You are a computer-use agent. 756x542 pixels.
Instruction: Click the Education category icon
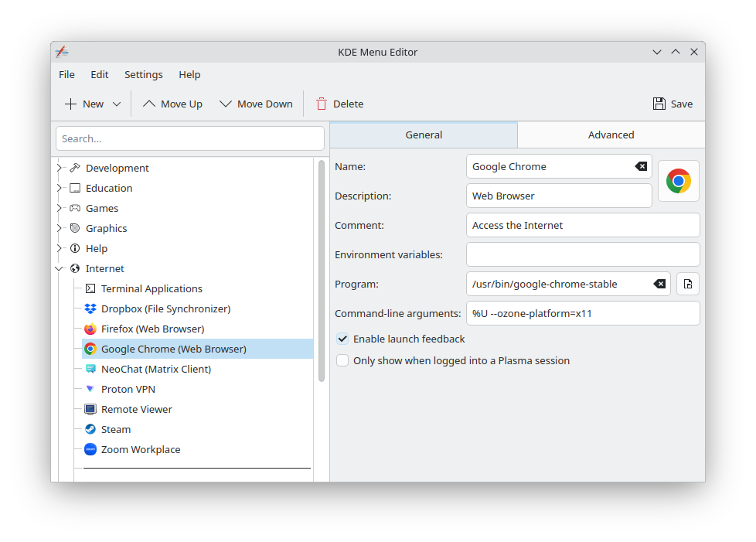[75, 188]
